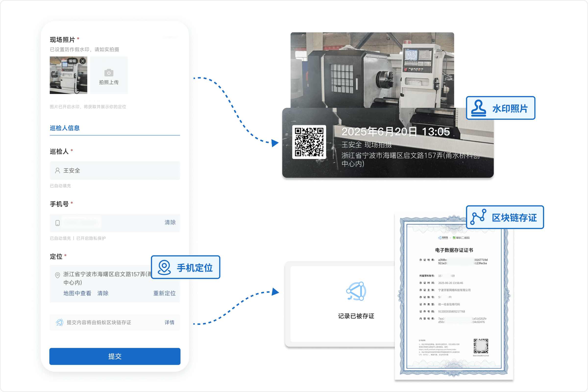Clear the phone number with 清除

pos(170,222)
